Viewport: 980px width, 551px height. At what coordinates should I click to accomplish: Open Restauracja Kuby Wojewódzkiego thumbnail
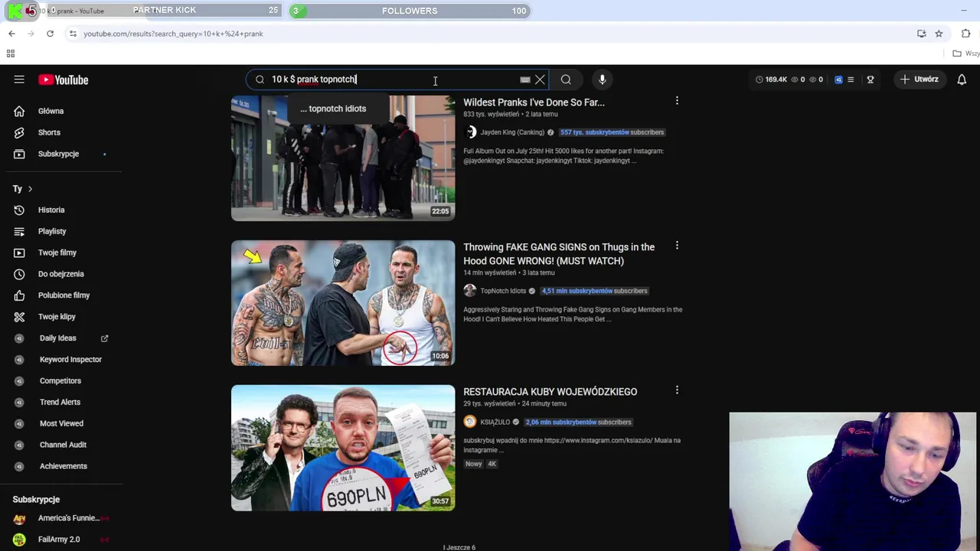point(343,448)
